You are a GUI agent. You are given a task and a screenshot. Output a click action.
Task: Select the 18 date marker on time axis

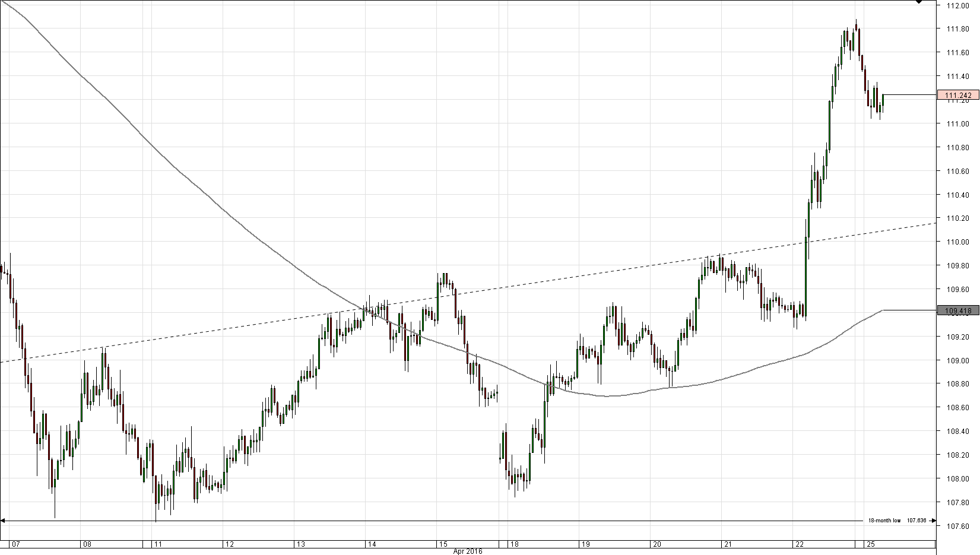pyautogui.click(x=514, y=544)
